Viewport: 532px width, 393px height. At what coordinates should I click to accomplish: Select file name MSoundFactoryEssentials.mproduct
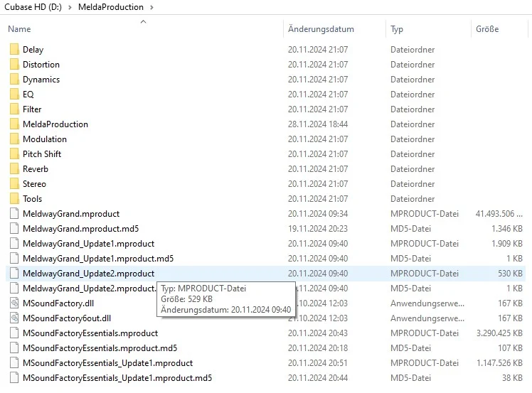(x=90, y=333)
